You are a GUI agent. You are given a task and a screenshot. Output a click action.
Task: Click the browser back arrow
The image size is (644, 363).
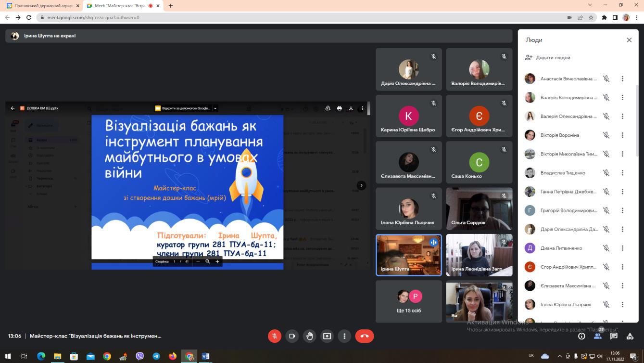[7, 17]
